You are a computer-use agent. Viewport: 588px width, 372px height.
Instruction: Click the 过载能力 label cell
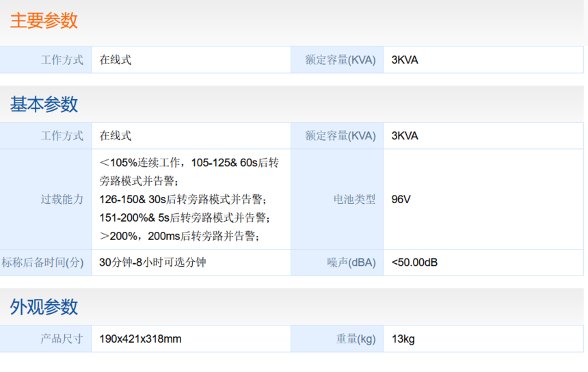point(62,199)
